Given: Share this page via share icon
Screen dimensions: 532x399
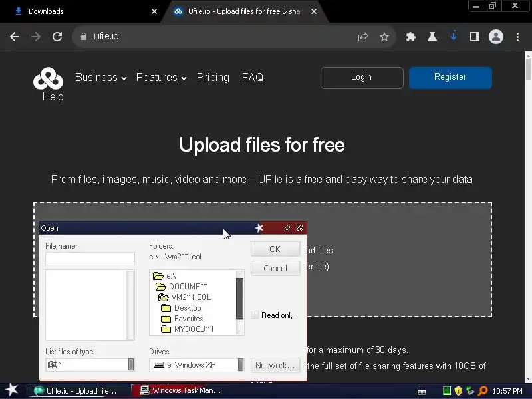Looking at the screenshot, I should pos(362,37).
